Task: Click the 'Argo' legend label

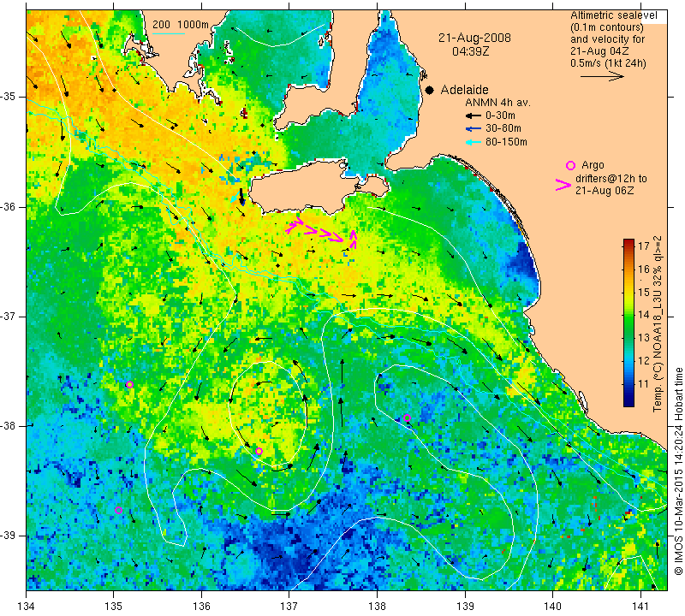Action: click(593, 165)
